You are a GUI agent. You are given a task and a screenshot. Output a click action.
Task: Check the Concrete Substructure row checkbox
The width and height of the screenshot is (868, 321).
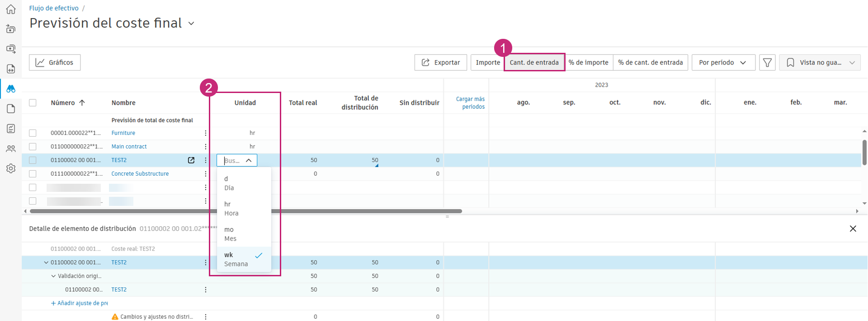(x=33, y=174)
